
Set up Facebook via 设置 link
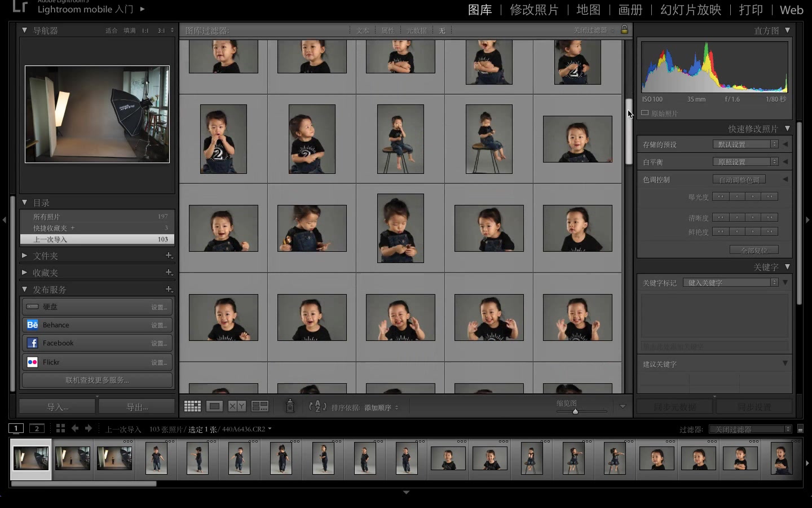point(159,343)
